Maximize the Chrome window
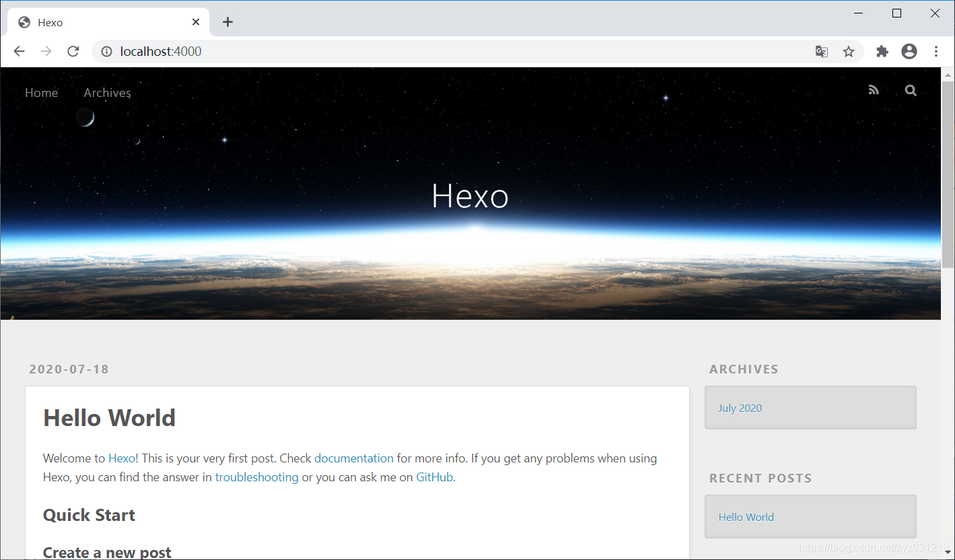This screenshot has width=955, height=560. pos(896,13)
